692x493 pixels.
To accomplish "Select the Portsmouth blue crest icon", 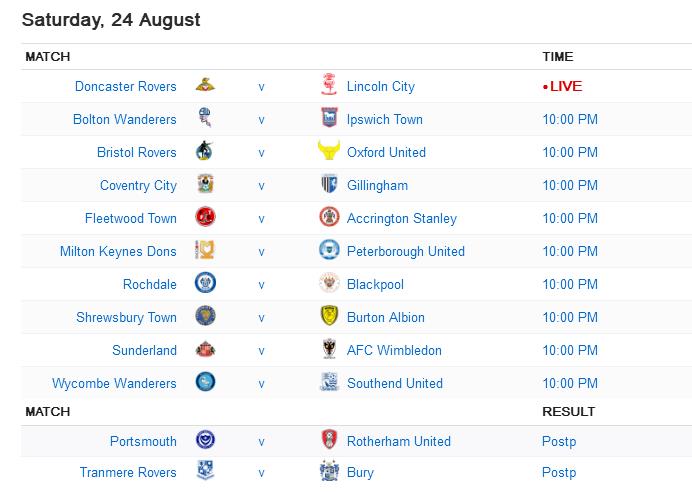I will [205, 441].
